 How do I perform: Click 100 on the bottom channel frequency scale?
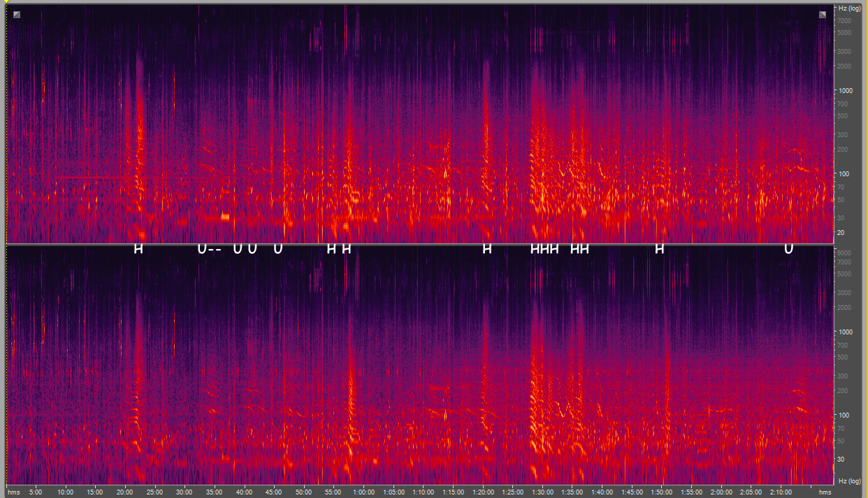pyautogui.click(x=845, y=415)
